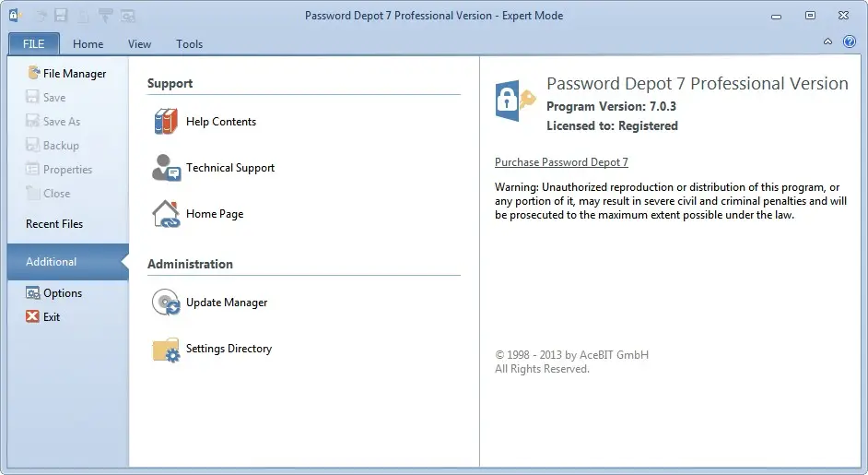Screen dimensions: 868x475
Task: Click the Password Depot lock logo
Action: (x=515, y=101)
